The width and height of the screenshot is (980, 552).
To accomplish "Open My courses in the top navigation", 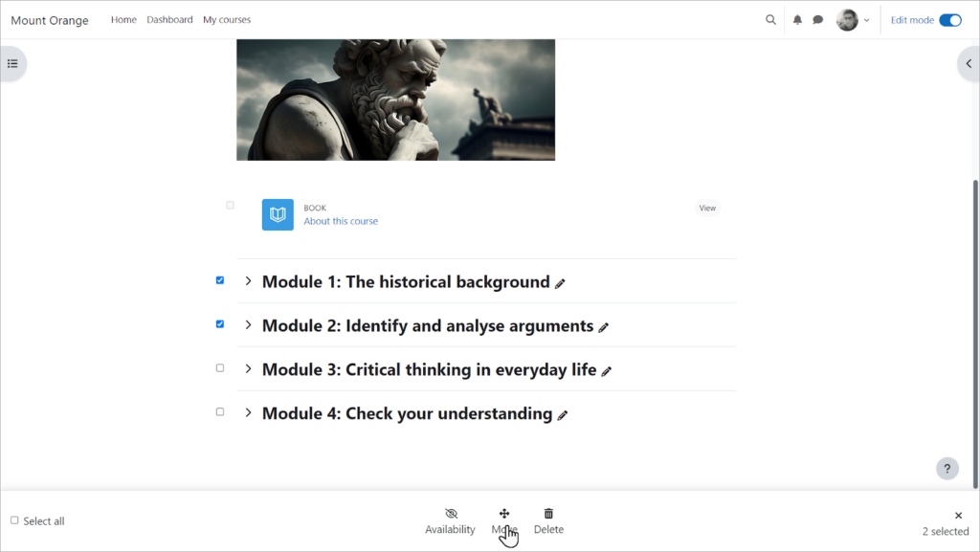I will 227,20.
